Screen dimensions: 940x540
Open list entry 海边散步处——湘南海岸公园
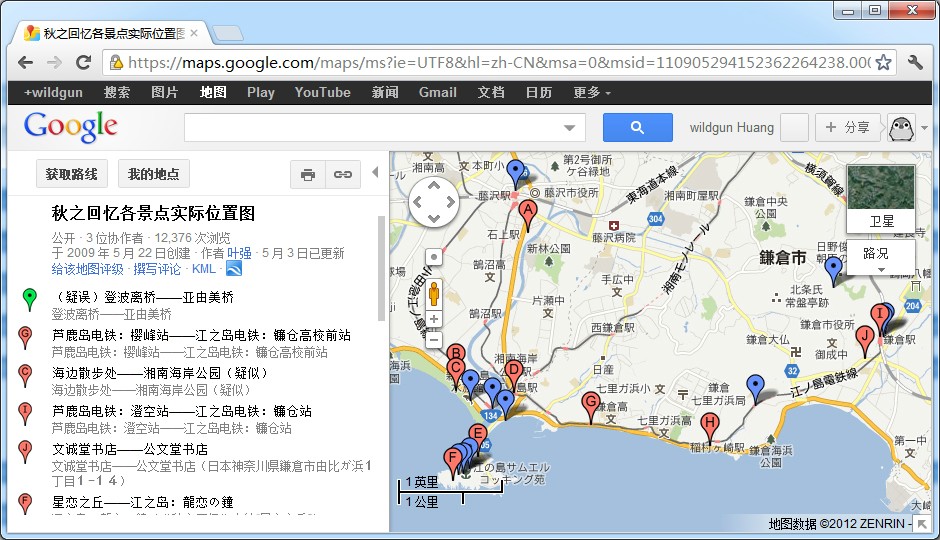tap(159, 373)
